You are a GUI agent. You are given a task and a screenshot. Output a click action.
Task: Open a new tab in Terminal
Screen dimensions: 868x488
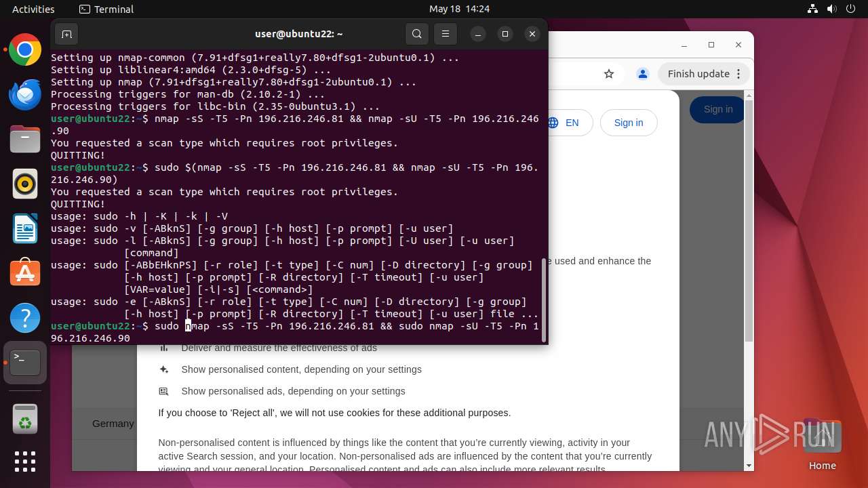coord(66,34)
